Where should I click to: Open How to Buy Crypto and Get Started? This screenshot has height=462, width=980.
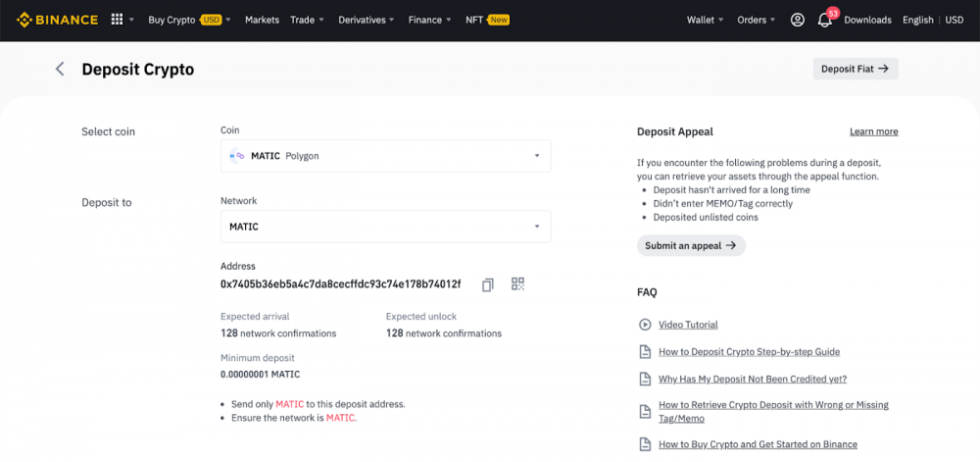[759, 444]
